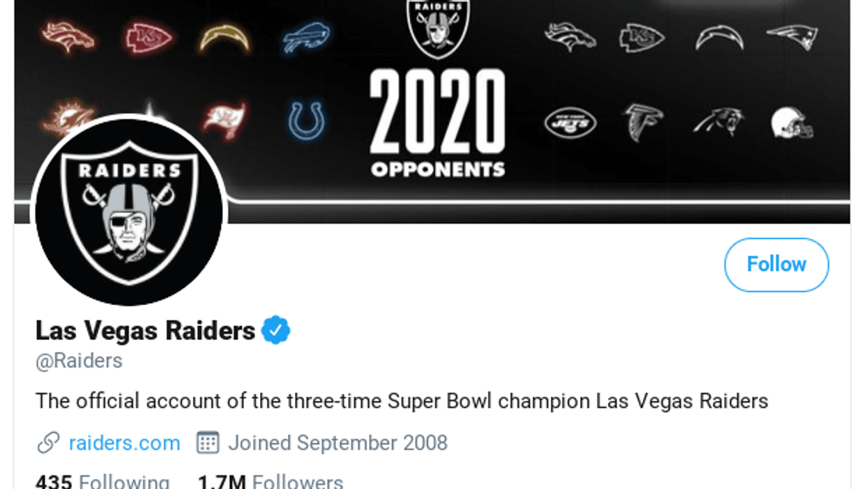Click the blue verified badge next to the name

coord(275,329)
